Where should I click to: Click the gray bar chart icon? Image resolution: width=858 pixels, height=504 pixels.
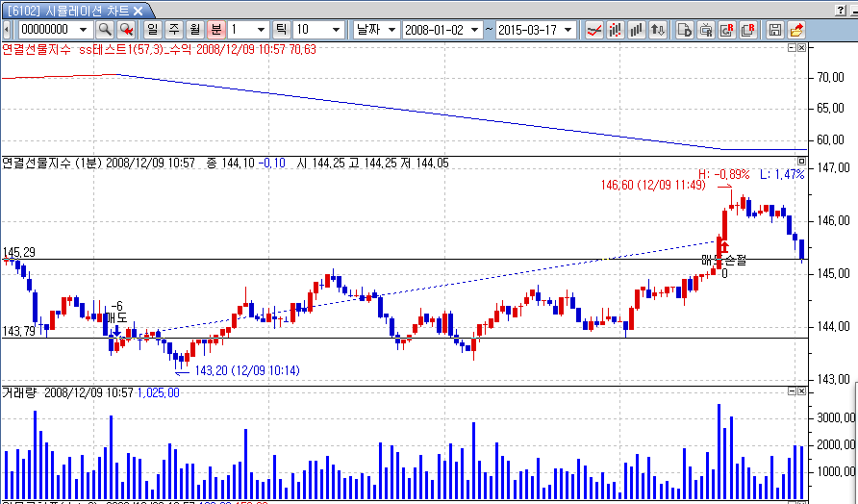pos(637,30)
